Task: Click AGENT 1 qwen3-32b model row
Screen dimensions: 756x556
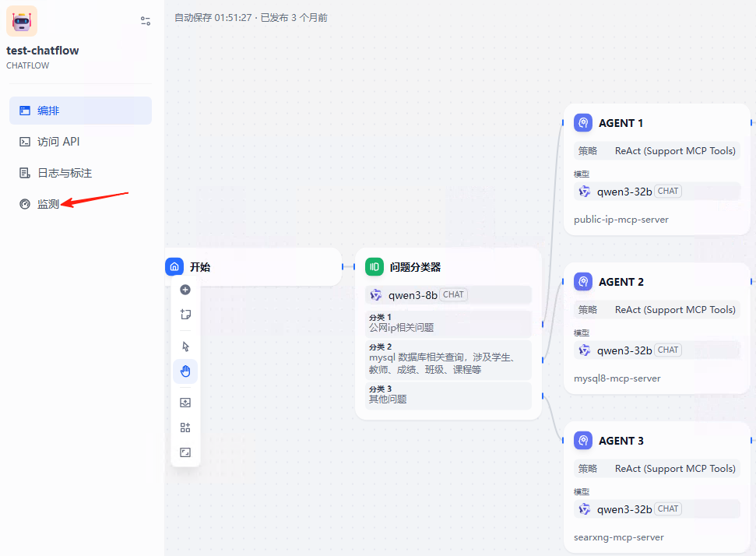Action: click(x=656, y=192)
